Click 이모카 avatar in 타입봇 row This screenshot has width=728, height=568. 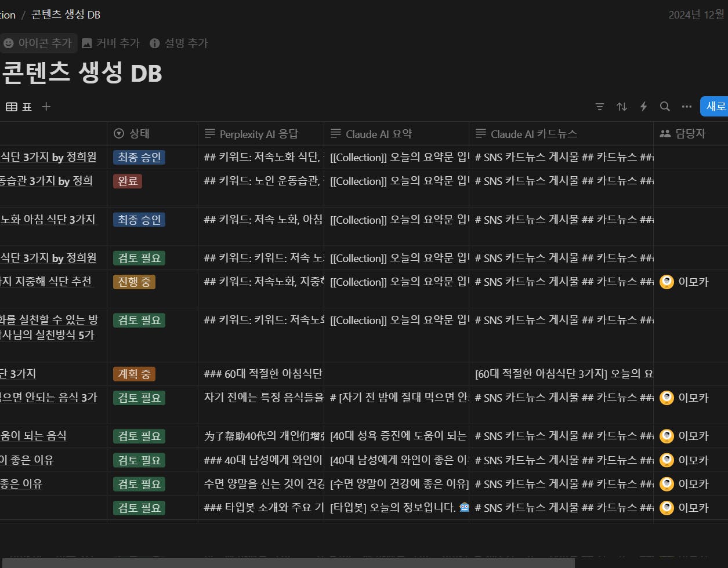pos(667,508)
